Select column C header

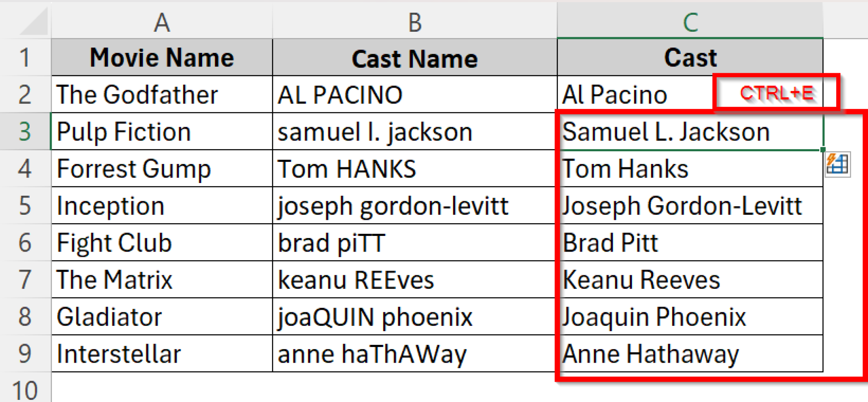coord(690,22)
